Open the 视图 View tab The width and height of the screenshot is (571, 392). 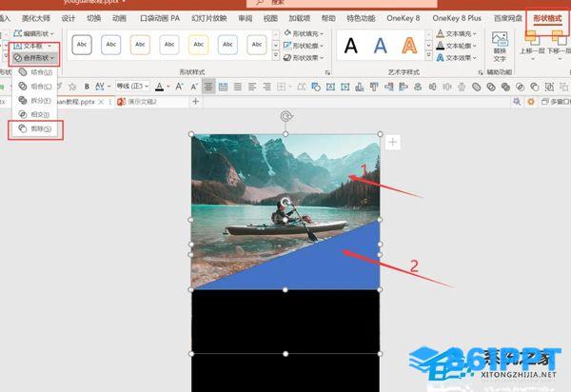(x=270, y=18)
